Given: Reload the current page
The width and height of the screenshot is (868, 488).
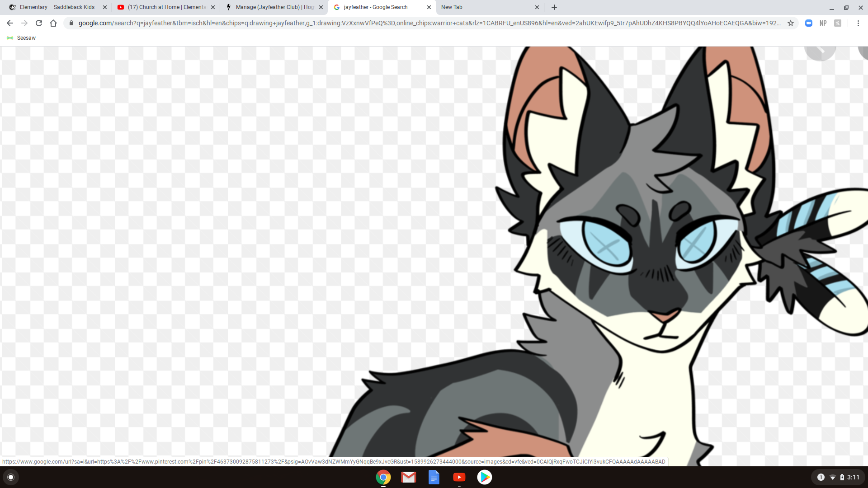Looking at the screenshot, I should [x=39, y=23].
